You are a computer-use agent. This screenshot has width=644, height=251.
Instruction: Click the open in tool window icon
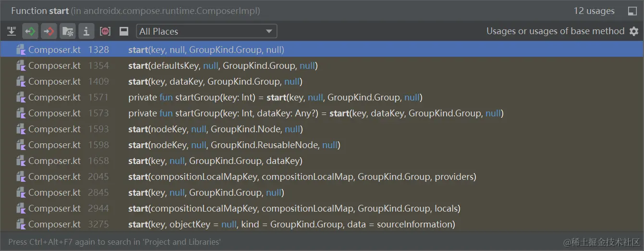(x=632, y=11)
